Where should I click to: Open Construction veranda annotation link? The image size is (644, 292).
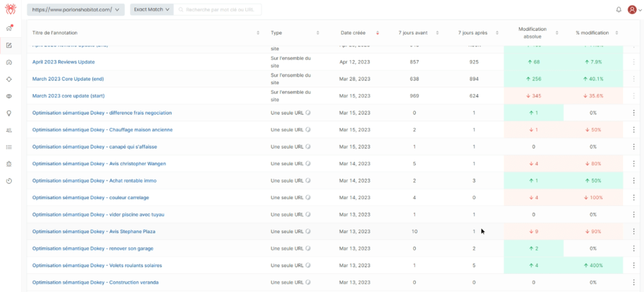pos(96,283)
